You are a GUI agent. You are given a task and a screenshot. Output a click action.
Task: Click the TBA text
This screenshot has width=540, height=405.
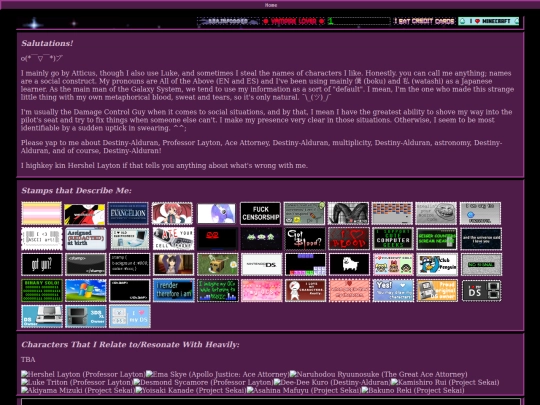pyautogui.click(x=28, y=360)
